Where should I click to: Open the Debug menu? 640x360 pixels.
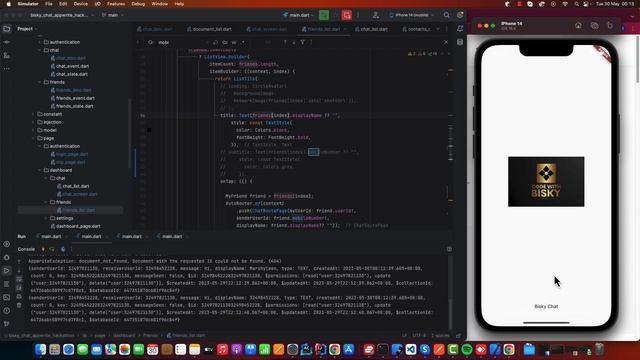click(138, 4)
